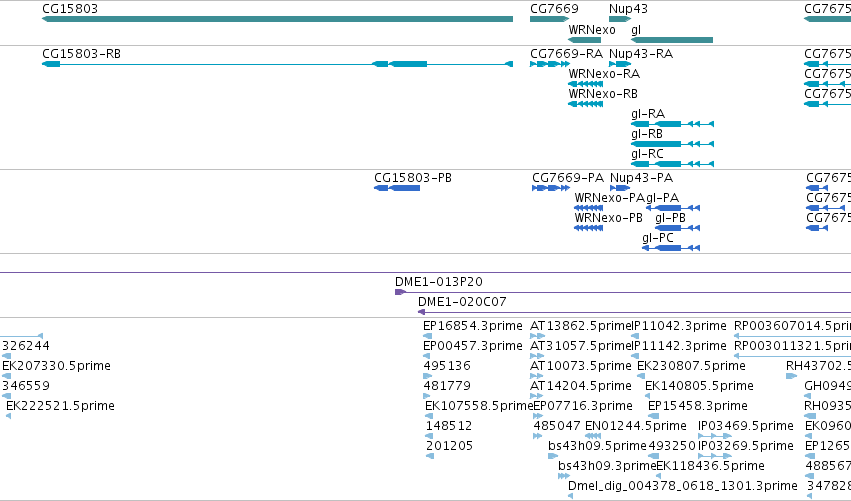Select the 493250 feature
851x501 pixels.
(x=653, y=456)
